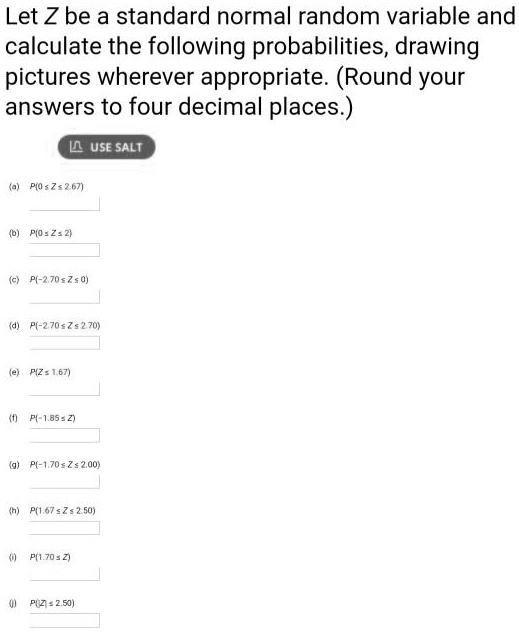This screenshot has width=519, height=632.
Task: Click the part (h) expression text
Action: coord(62,510)
